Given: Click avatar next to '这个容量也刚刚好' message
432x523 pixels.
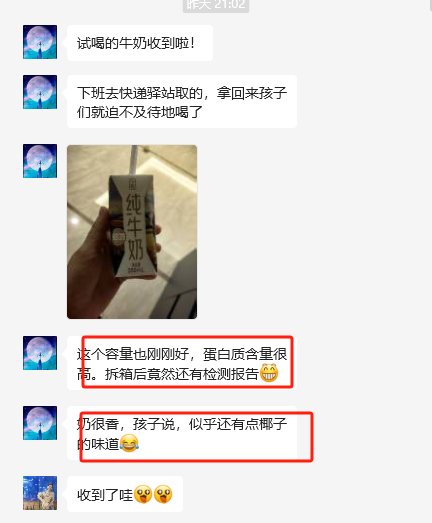Looking at the screenshot, I should click(40, 353).
